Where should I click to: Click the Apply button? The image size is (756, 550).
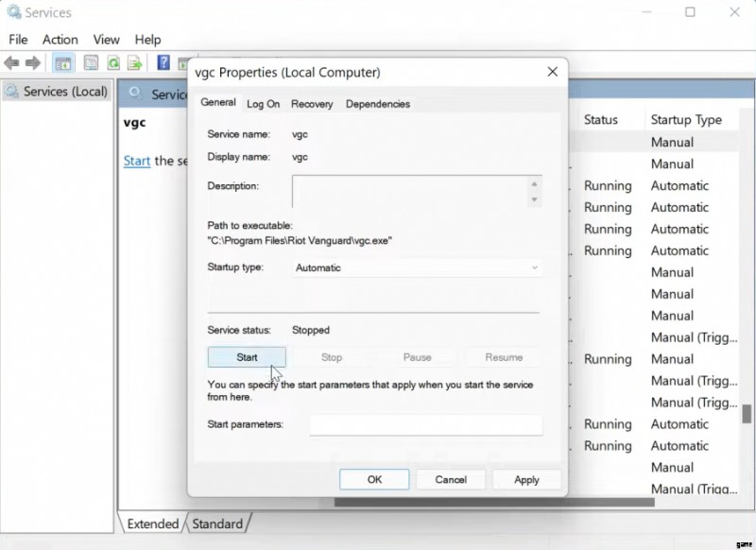tap(526, 479)
